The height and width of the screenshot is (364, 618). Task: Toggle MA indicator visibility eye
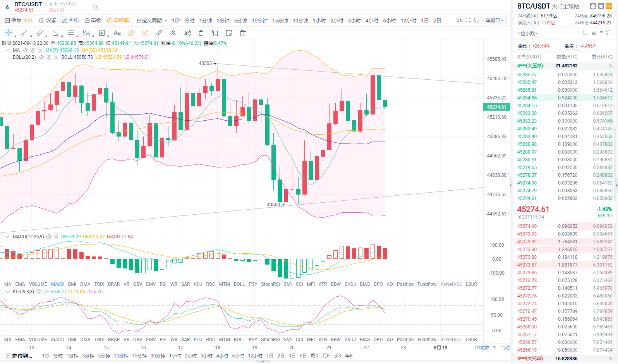[x=26, y=50]
